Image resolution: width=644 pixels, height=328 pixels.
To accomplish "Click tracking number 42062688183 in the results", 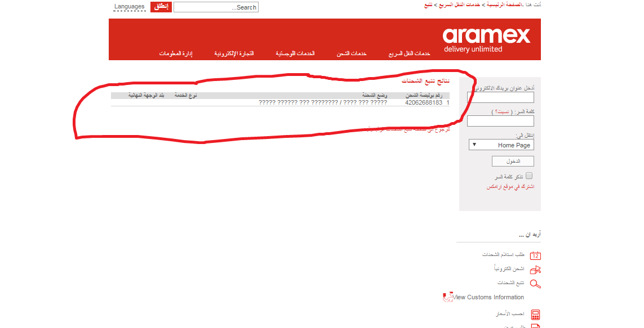I will pos(424,102).
